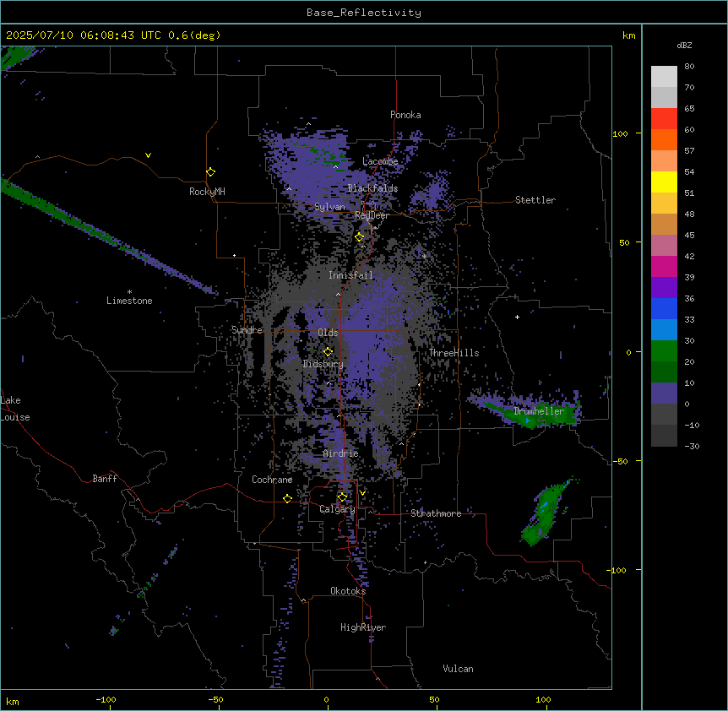Click the Airdrie label
The image size is (728, 711).
point(341,453)
